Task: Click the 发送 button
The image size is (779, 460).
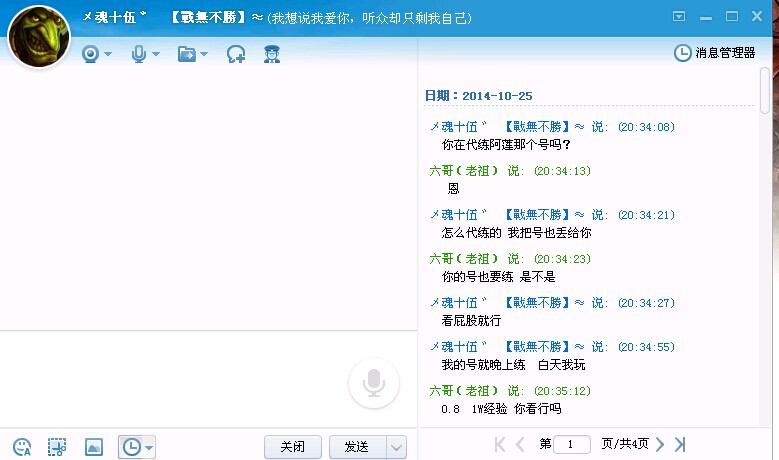Action: [x=357, y=447]
